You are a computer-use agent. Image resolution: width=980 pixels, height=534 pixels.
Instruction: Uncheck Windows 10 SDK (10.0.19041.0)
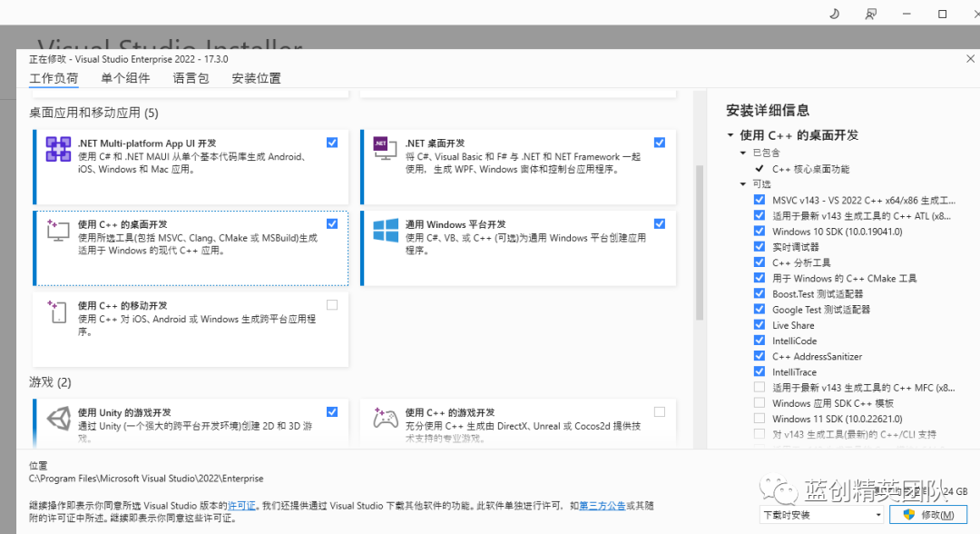759,232
